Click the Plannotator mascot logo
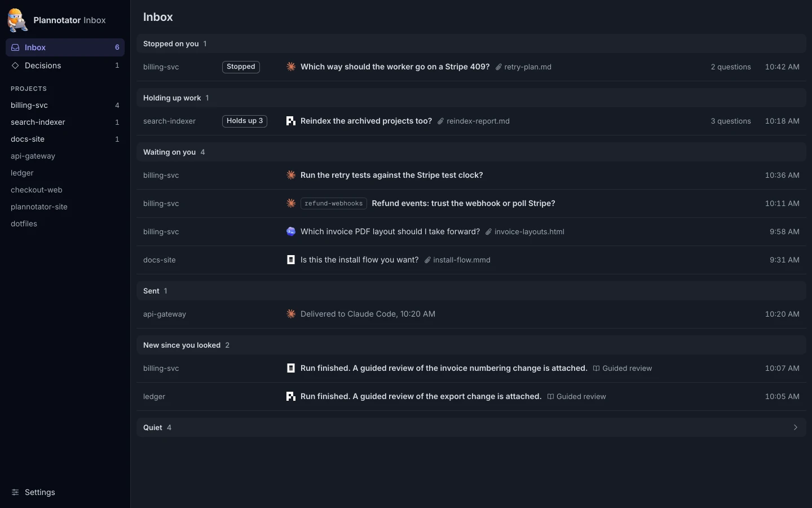 pyautogui.click(x=17, y=20)
